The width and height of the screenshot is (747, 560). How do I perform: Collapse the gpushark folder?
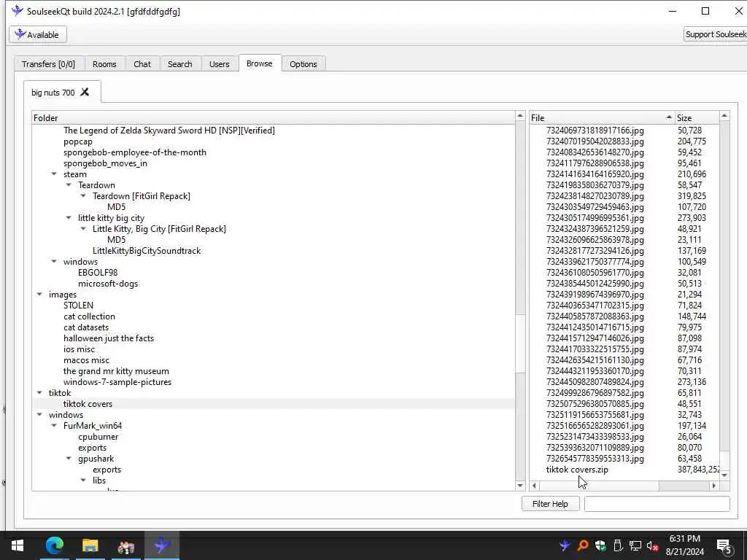pos(69,459)
